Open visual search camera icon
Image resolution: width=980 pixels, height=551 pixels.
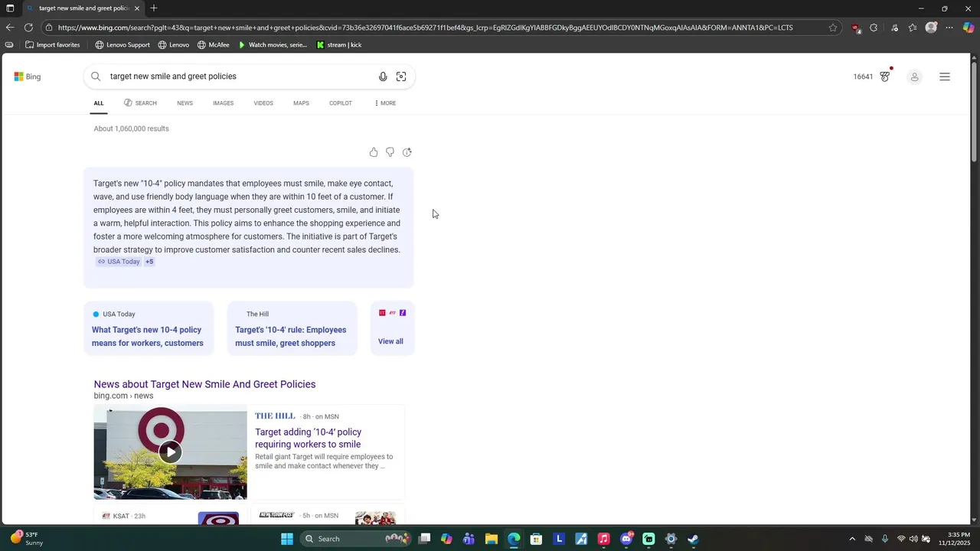[401, 77]
